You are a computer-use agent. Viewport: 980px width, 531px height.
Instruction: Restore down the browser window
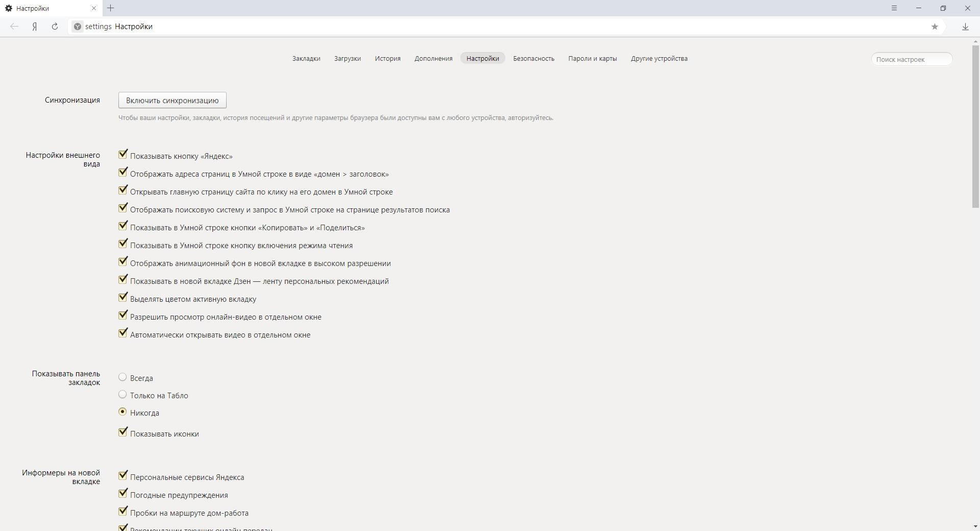coord(943,8)
